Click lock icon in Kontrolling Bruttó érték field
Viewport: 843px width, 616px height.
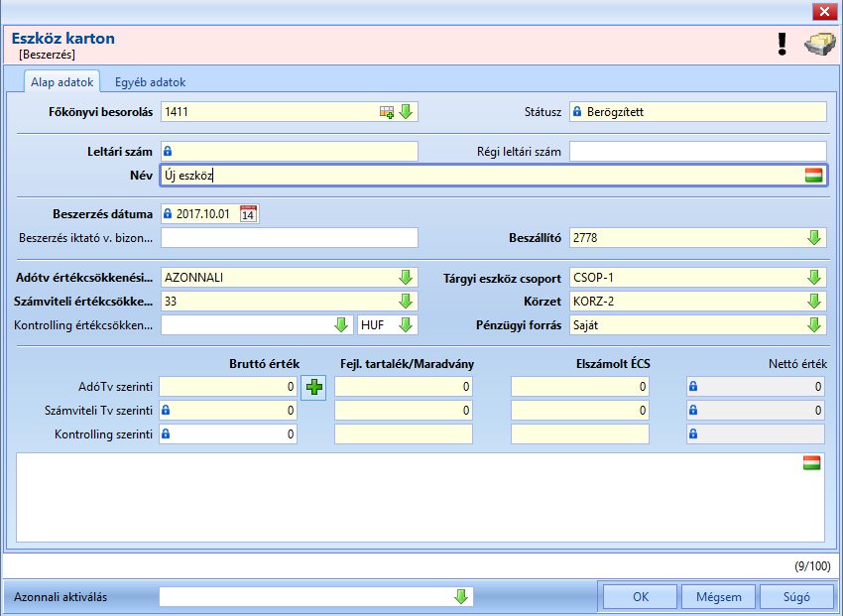(167, 433)
